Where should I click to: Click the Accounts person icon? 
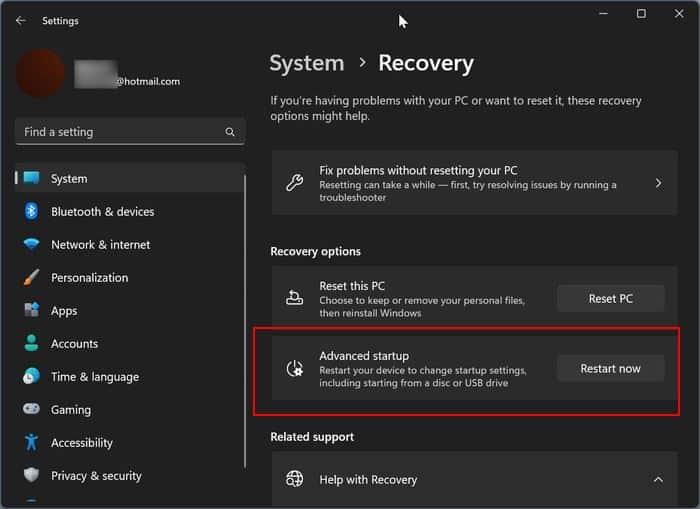(31, 343)
